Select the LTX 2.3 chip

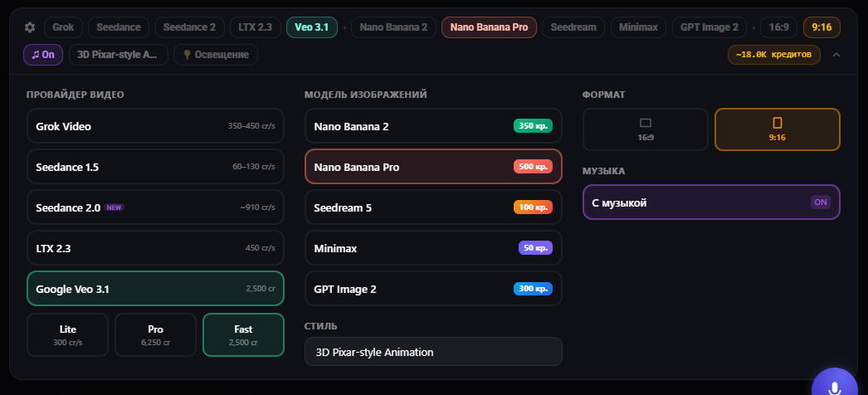pyautogui.click(x=256, y=27)
